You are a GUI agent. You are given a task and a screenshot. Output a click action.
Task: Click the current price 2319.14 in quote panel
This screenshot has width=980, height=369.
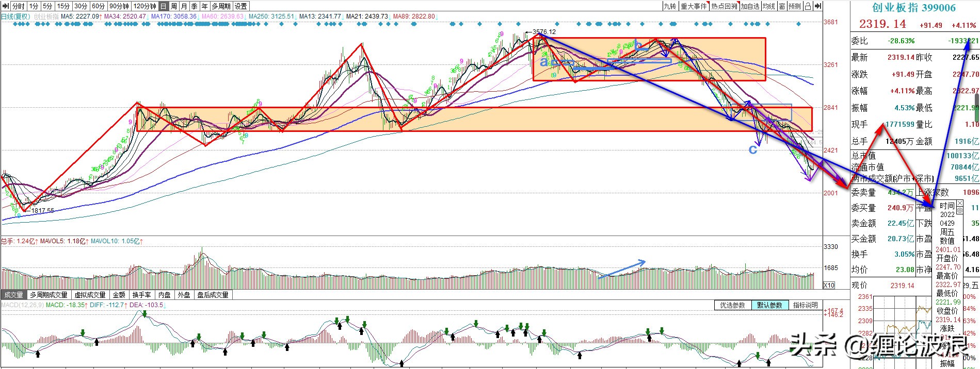(882, 24)
